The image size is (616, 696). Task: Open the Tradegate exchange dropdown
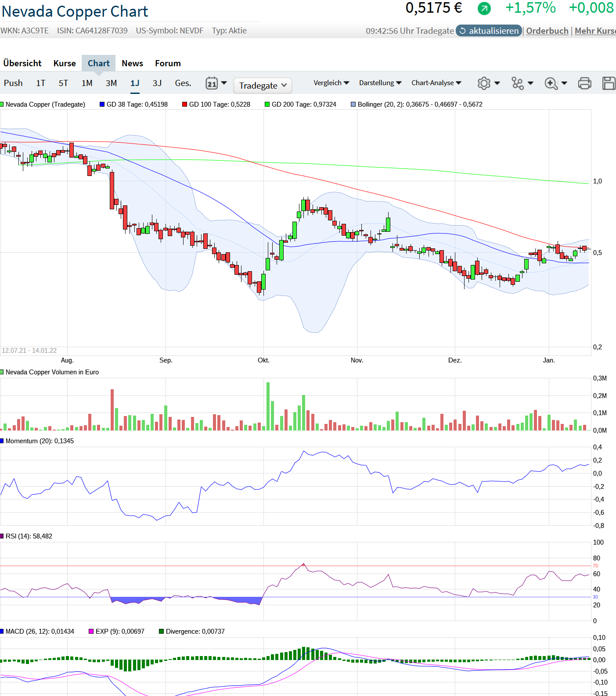tap(263, 85)
